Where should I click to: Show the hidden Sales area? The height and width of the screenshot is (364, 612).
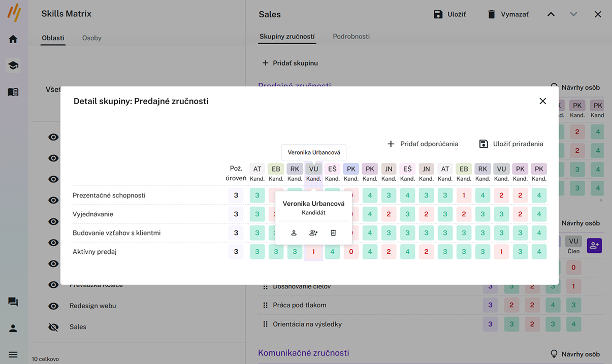pyautogui.click(x=53, y=327)
